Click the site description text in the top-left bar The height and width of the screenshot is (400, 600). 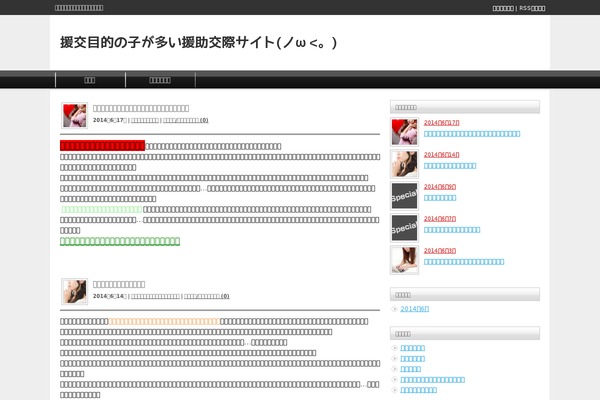(79, 8)
